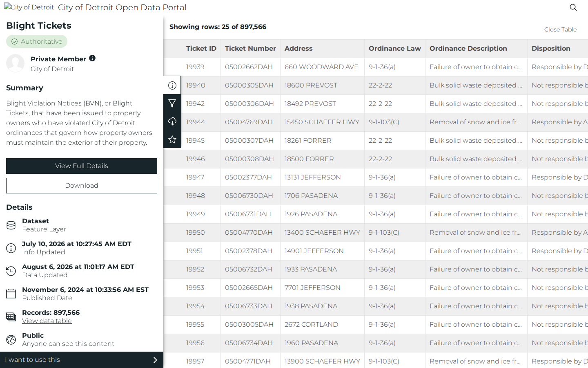Select ticket ID '19952'
This screenshot has width=588, height=368.
tap(195, 269)
